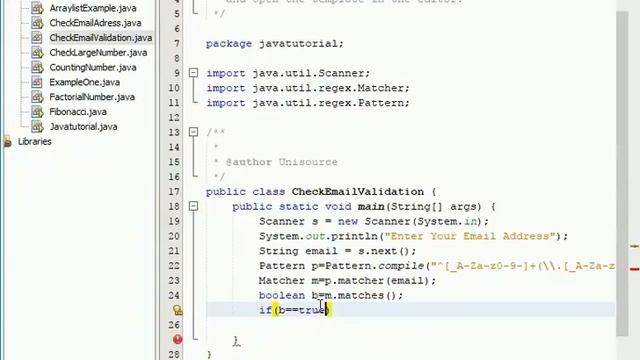Collapse the main method fold on line 18
The height and width of the screenshot is (360, 640).
(x=193, y=206)
